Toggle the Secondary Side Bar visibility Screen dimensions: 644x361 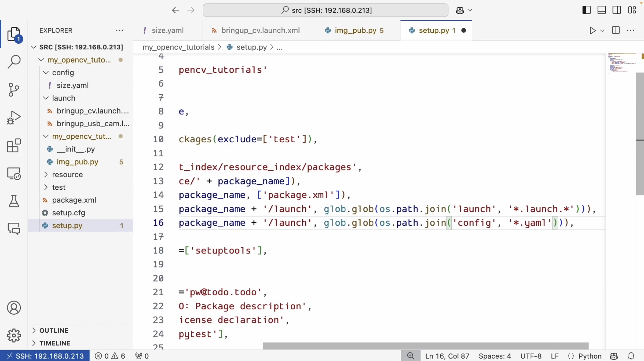tap(616, 10)
